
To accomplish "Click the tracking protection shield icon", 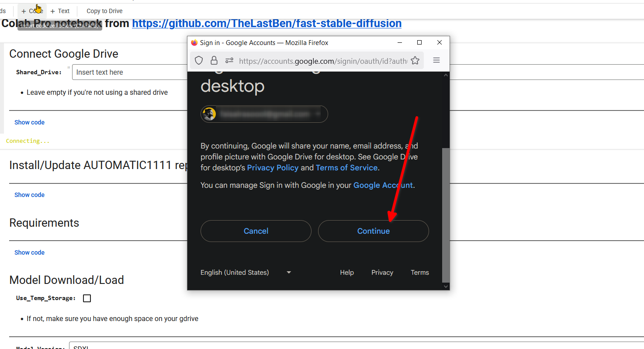I will pos(199,60).
